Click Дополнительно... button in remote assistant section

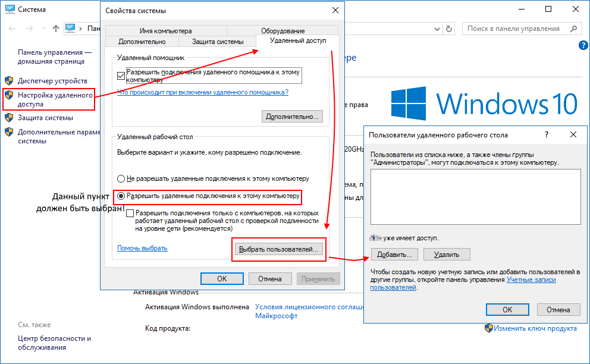(292, 117)
